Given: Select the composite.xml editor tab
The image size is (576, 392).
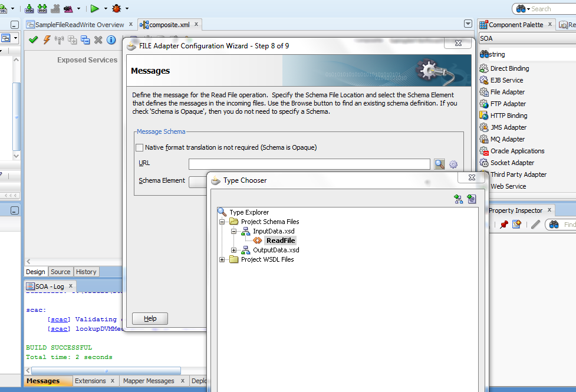Looking at the screenshot, I should pos(169,25).
